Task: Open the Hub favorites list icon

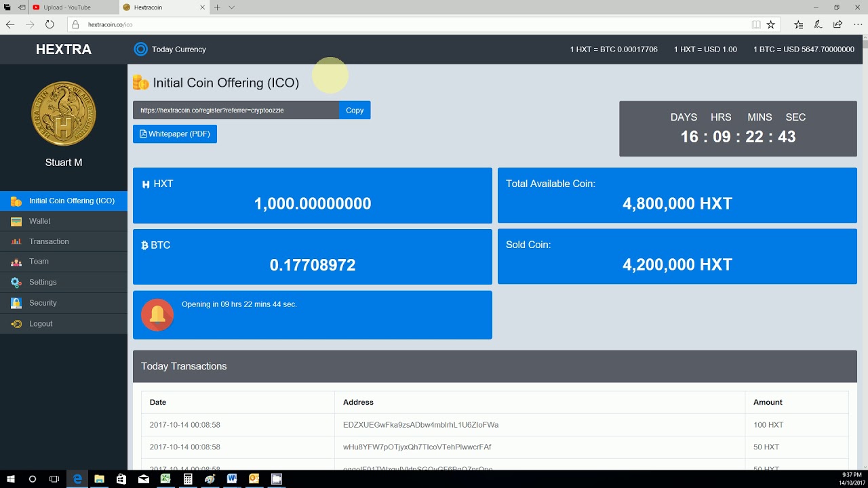Action: pyautogui.click(x=798, y=24)
